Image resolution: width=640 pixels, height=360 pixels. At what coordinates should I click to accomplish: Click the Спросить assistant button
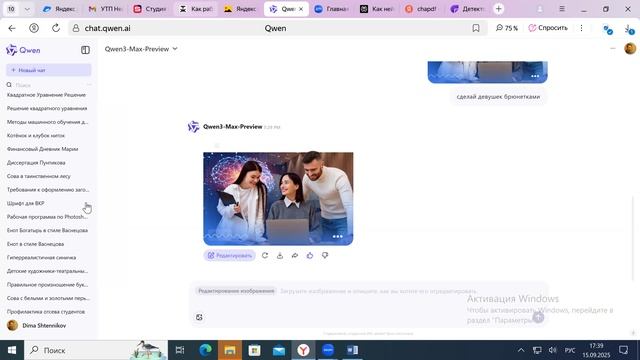point(548,28)
